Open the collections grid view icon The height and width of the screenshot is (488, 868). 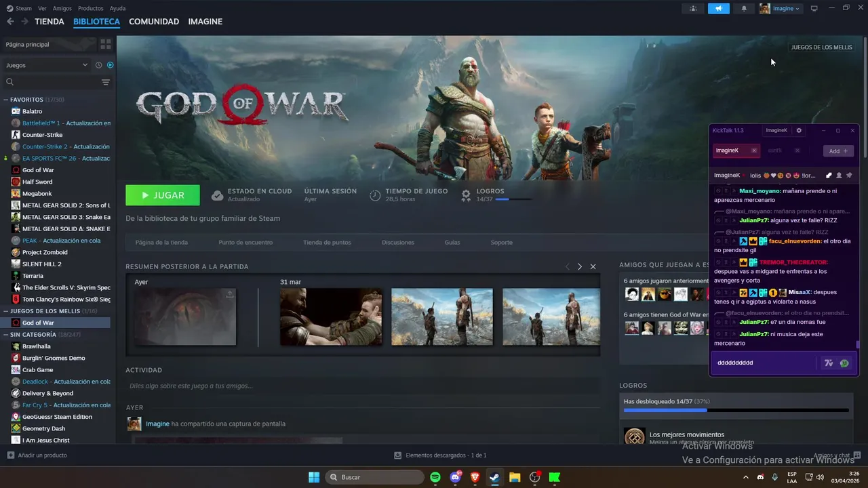point(106,44)
